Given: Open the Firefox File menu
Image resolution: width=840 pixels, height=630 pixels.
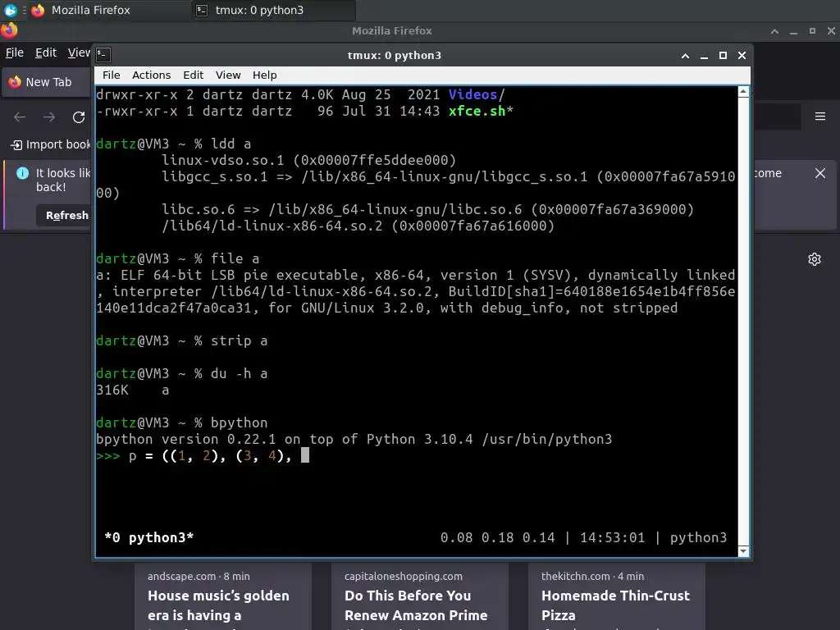Looking at the screenshot, I should point(15,52).
